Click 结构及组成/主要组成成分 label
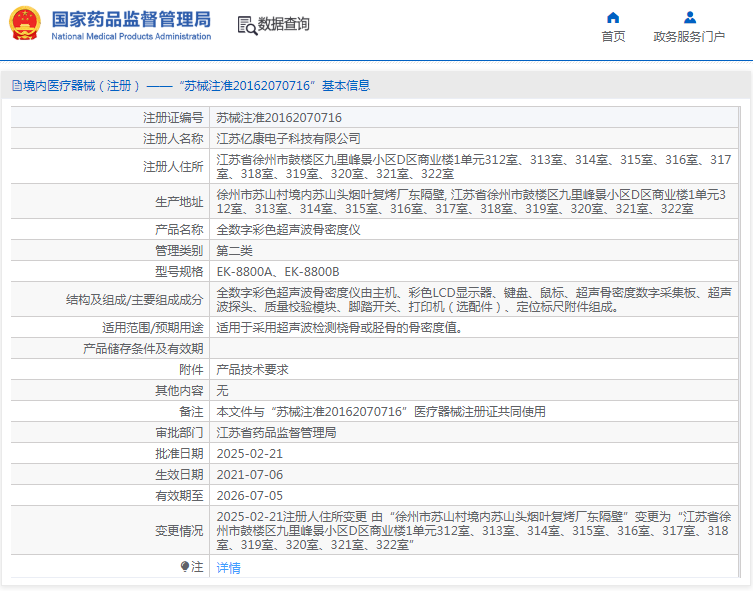The width and height of the screenshot is (753, 591). 134,300
